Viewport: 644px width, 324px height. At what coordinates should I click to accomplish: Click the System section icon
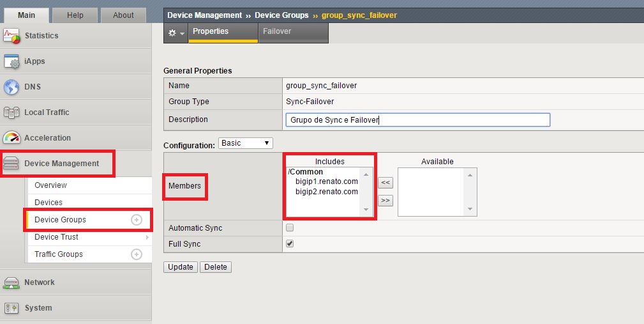[x=12, y=308]
